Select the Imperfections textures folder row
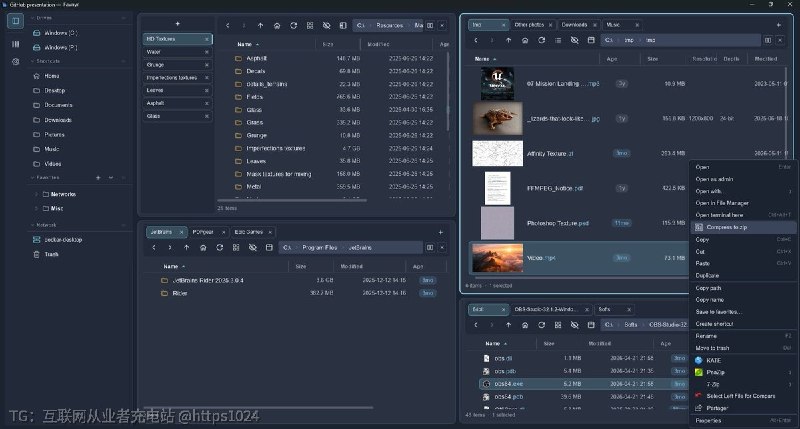Image resolution: width=800 pixels, height=429 pixels. (x=334, y=148)
